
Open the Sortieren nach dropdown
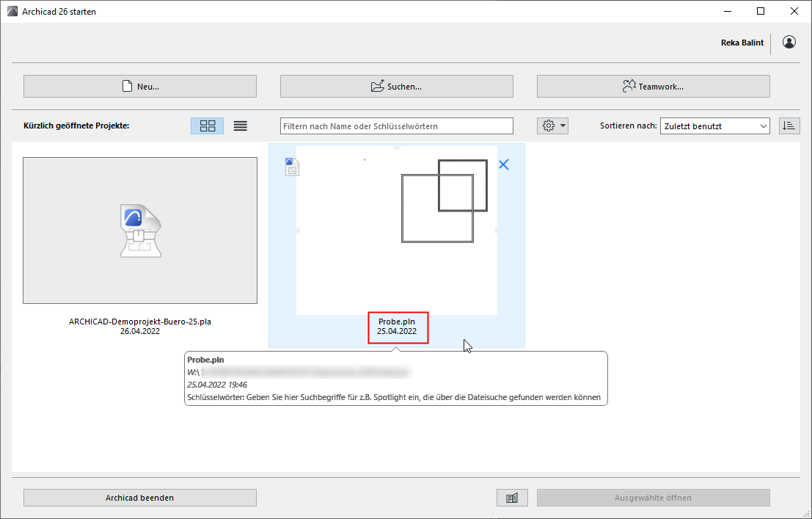click(x=714, y=126)
